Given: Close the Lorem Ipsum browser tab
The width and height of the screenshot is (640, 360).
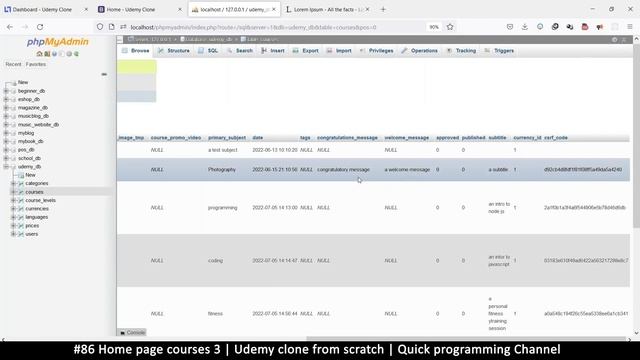Looking at the screenshot, I should [367, 9].
